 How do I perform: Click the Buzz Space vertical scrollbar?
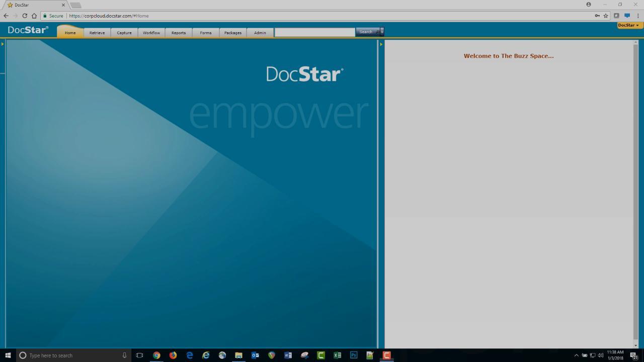click(x=635, y=191)
